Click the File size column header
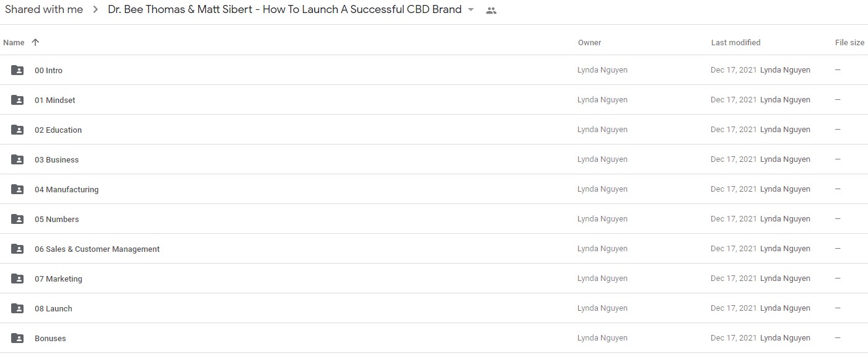This screenshot has height=361, width=868. pos(849,43)
